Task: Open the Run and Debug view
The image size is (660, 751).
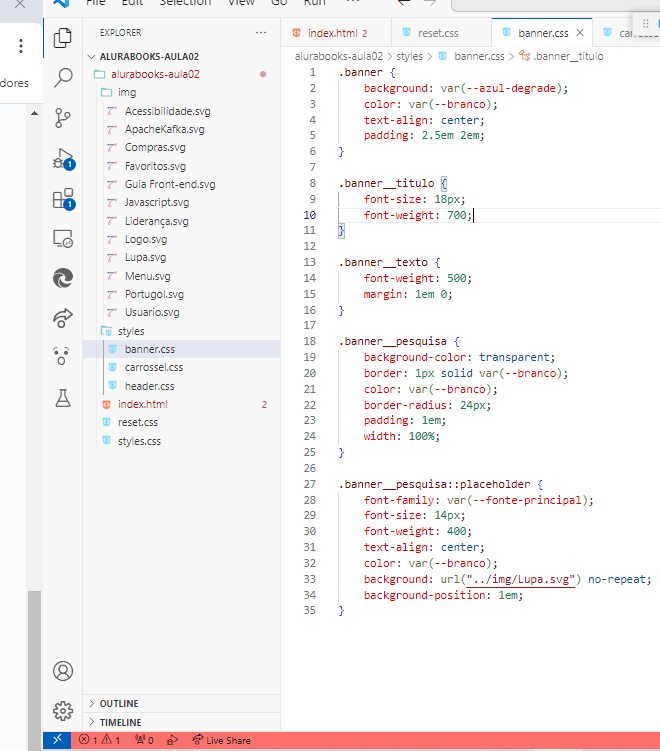Action: pos(64,159)
